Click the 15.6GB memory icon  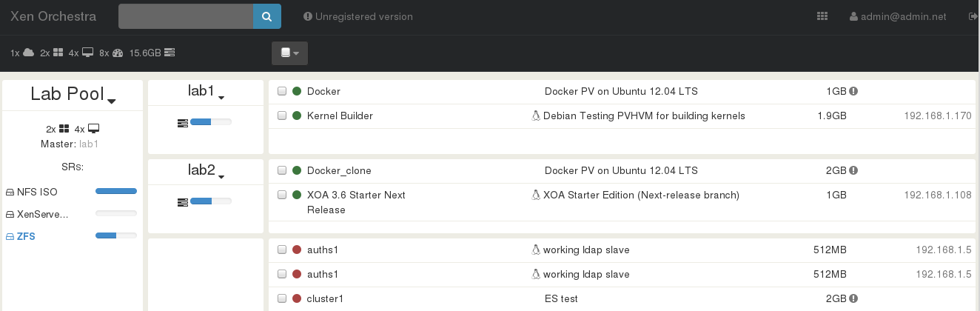tap(170, 53)
